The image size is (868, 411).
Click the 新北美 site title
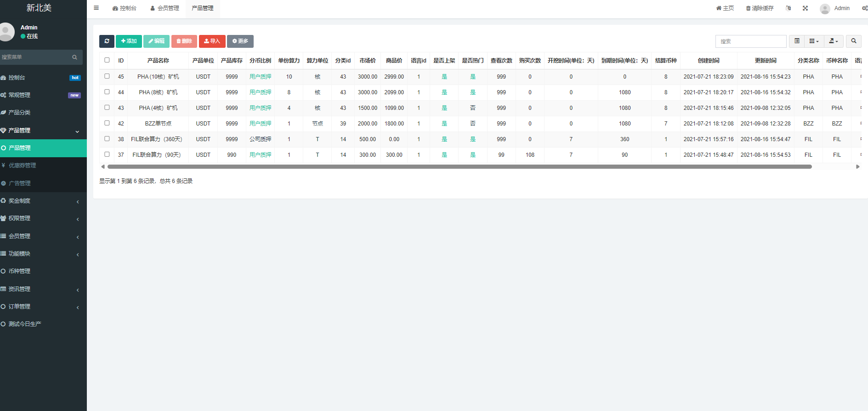39,8
